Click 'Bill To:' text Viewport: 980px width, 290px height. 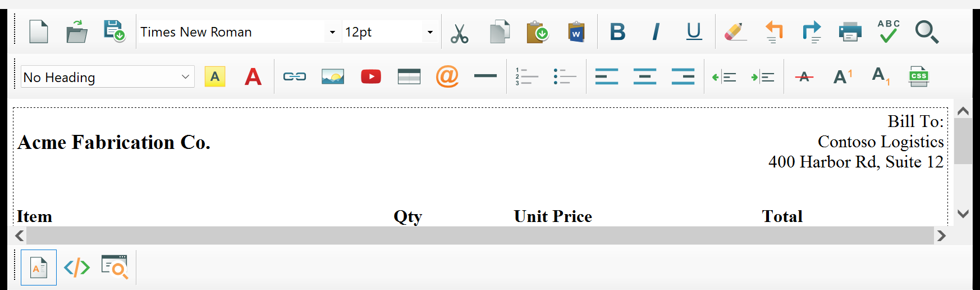(915, 121)
